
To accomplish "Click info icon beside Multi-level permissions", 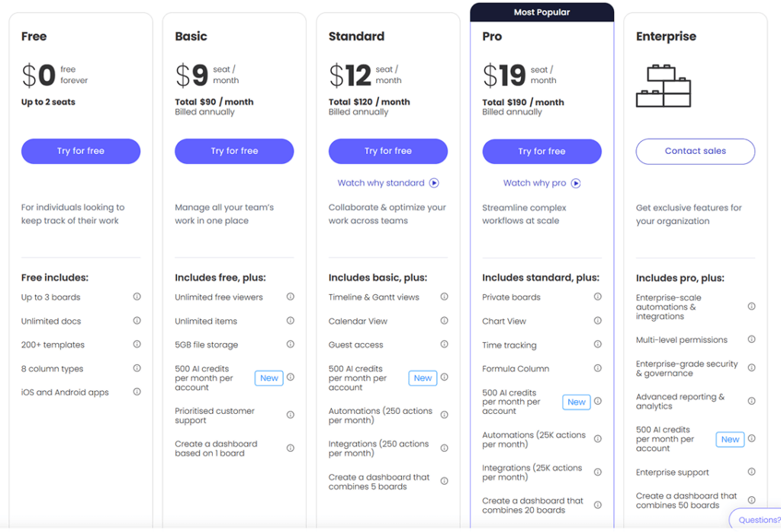I will [x=751, y=339].
